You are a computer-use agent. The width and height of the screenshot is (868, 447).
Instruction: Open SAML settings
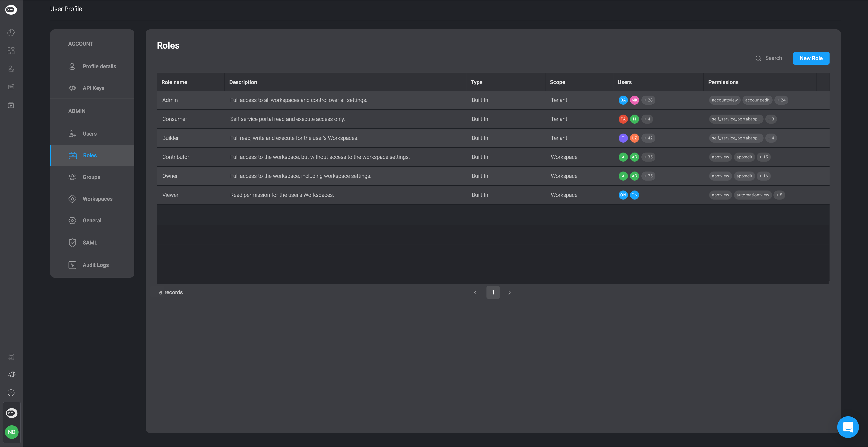pos(92,243)
